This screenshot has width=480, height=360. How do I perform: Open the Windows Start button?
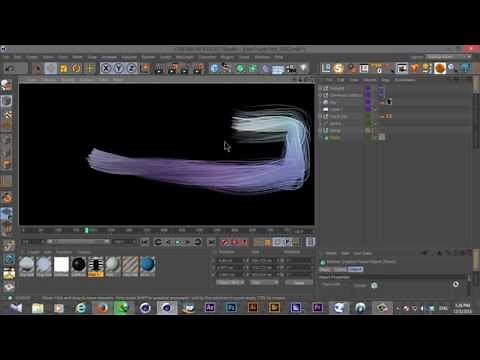pyautogui.click(x=16, y=308)
